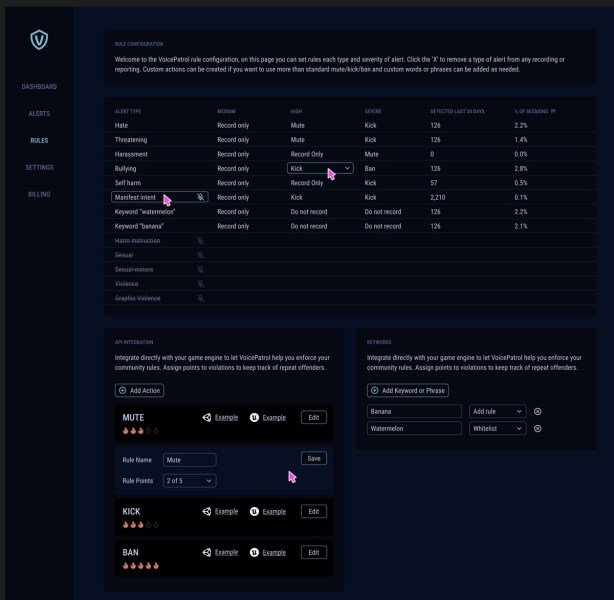Save the Mute rule settings

tap(314, 459)
